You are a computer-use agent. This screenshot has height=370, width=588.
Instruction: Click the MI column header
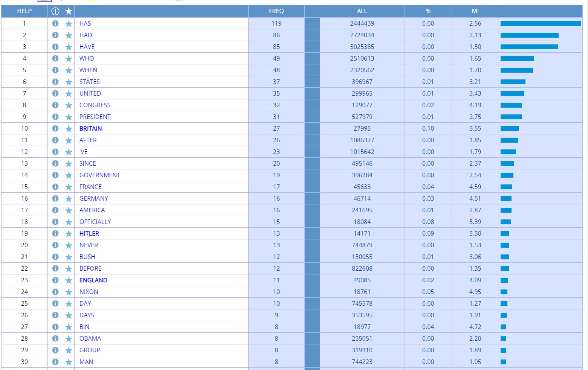tap(475, 11)
